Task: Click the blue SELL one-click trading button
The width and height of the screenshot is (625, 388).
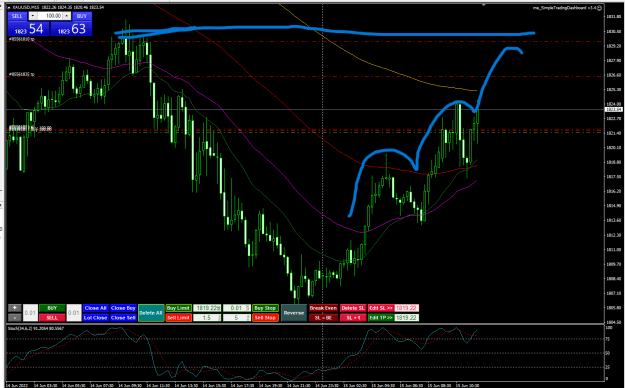Action: 17,16
